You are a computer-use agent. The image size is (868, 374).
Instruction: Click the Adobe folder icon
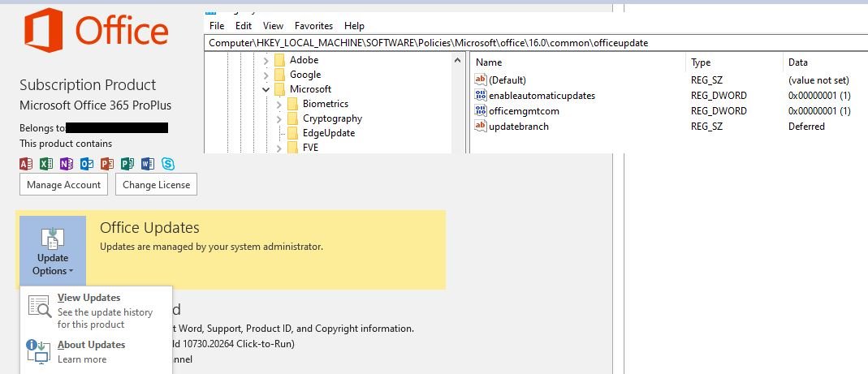click(279, 60)
